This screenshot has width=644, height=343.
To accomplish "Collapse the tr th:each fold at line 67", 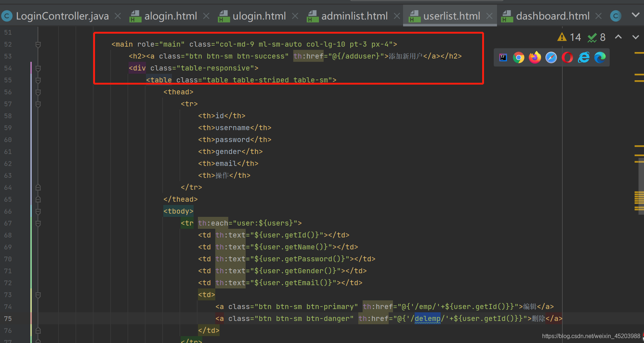I will 38,223.
